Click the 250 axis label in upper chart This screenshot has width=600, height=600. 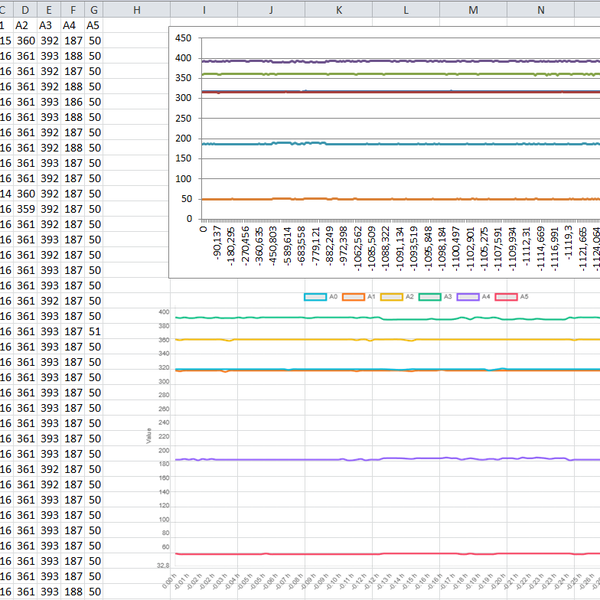pos(183,118)
